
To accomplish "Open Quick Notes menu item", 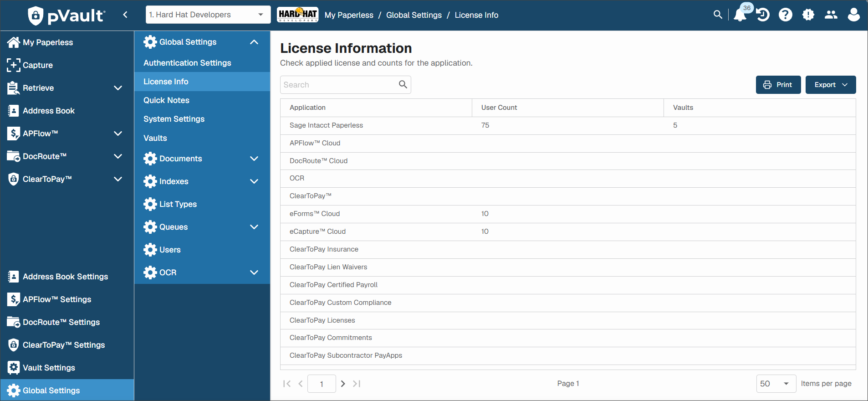I will coord(202,100).
